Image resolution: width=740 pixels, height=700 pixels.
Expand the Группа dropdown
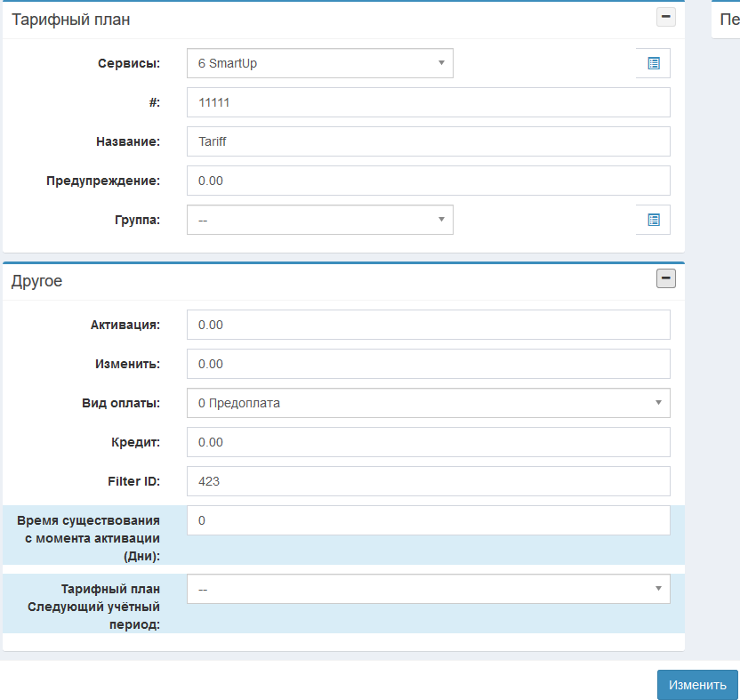tap(319, 220)
